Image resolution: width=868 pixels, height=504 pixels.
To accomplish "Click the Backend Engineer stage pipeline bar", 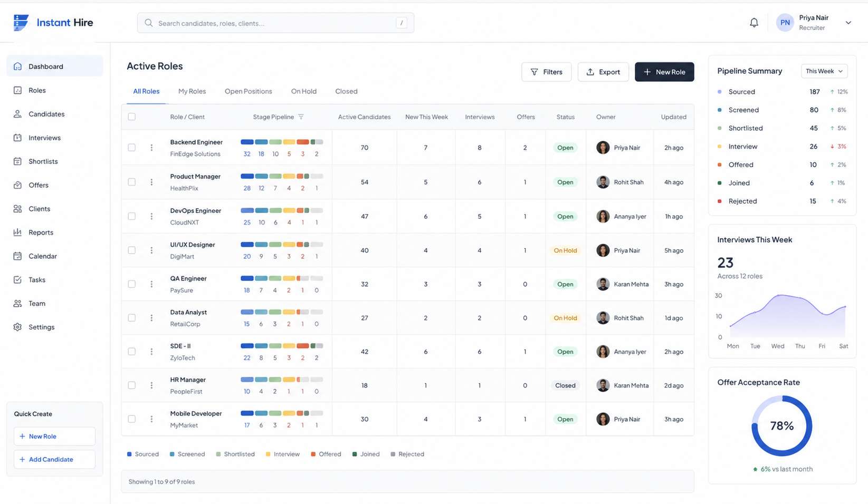I will coord(282,142).
